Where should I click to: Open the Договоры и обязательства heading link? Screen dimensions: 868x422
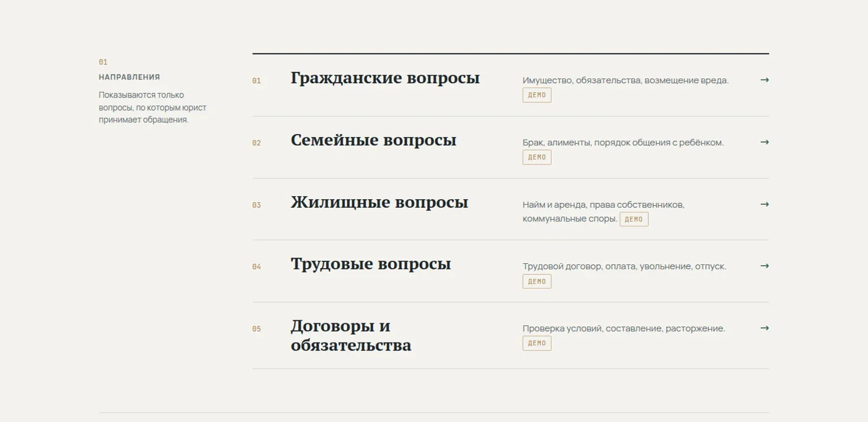[351, 336]
